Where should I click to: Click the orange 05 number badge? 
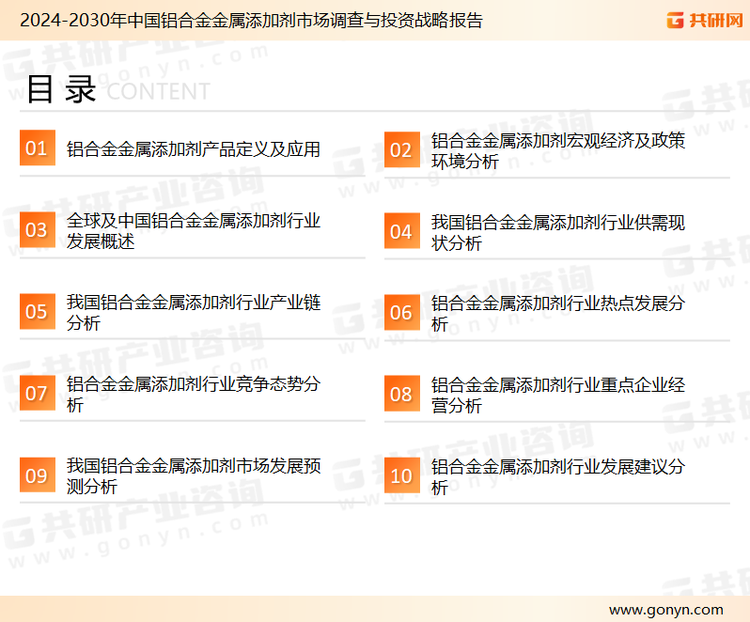coord(37,311)
